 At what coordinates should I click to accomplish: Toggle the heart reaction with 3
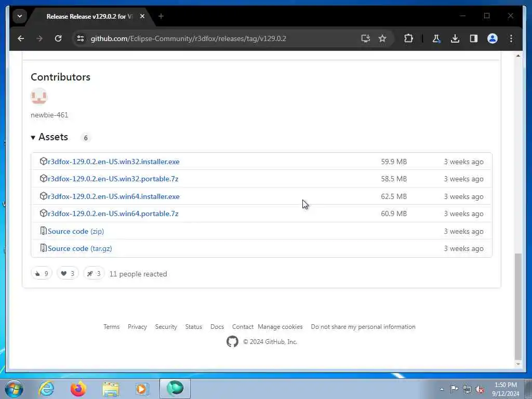coord(68,273)
